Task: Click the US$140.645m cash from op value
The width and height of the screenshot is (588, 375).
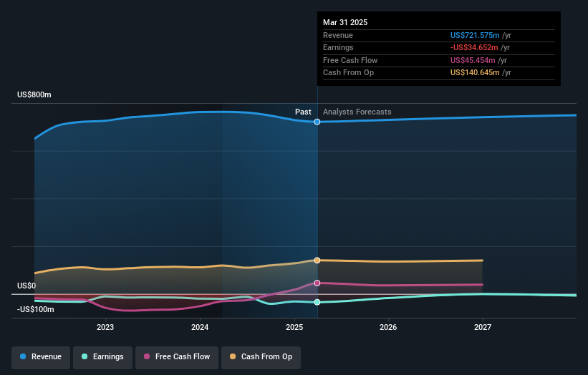Action: 475,73
